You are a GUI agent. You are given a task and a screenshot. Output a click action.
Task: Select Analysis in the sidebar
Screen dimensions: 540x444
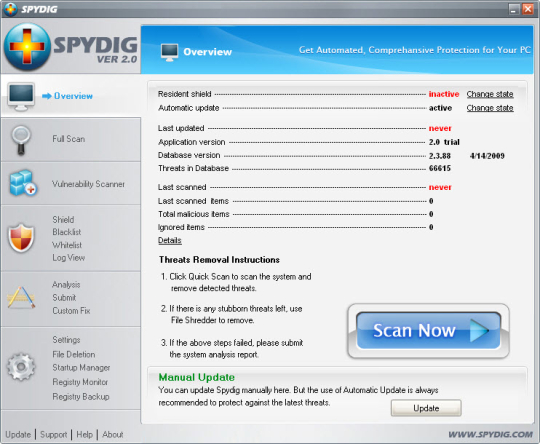pyautogui.click(x=66, y=285)
